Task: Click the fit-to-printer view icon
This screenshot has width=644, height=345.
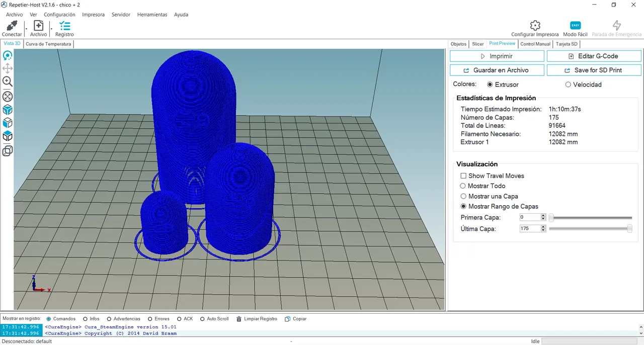Action: click(8, 96)
